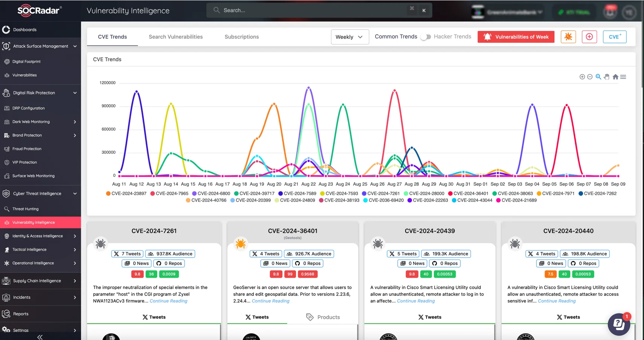Open Products tab on CVE-2024-36401 card
This screenshot has height=340, width=644.
(x=323, y=317)
